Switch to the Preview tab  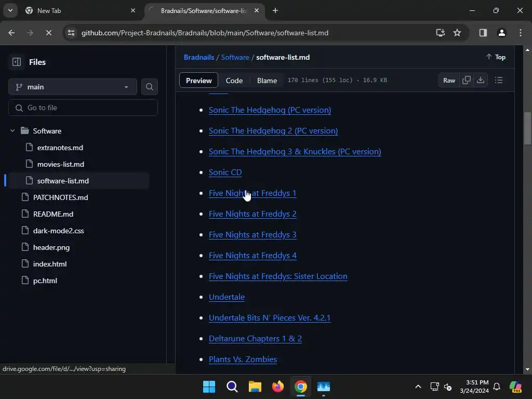(198, 81)
